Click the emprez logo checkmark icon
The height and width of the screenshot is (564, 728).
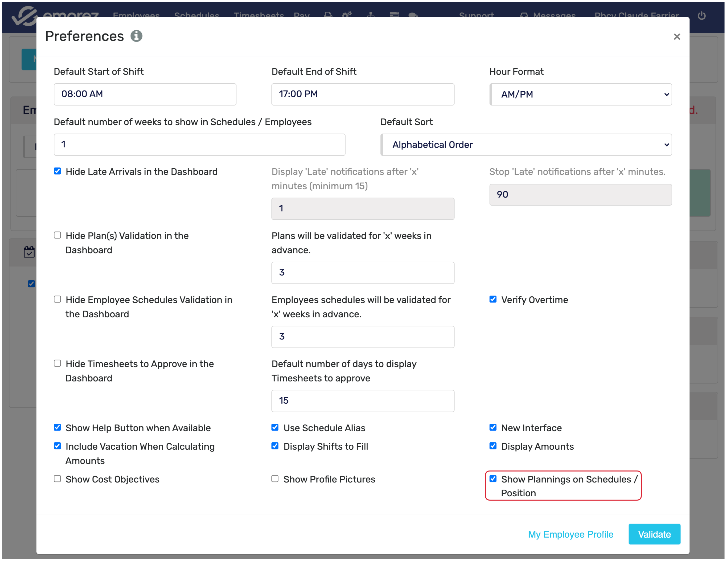(x=24, y=16)
